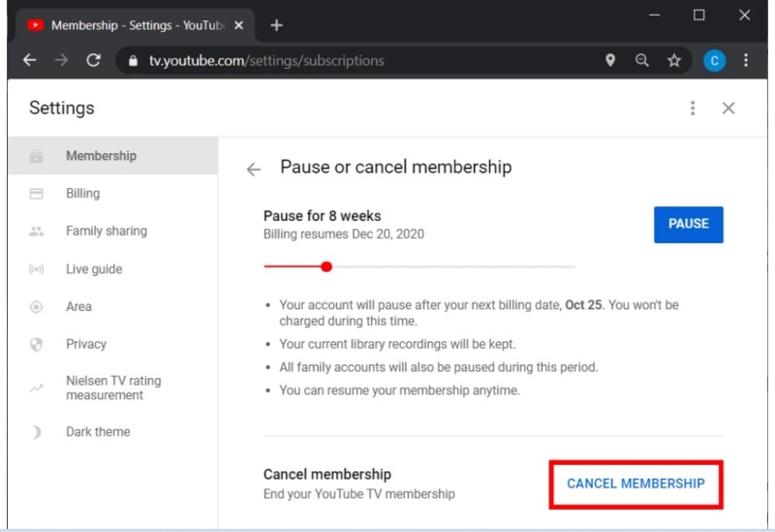The height and width of the screenshot is (532, 775).
Task: Close the browser window
Action: coord(744,16)
